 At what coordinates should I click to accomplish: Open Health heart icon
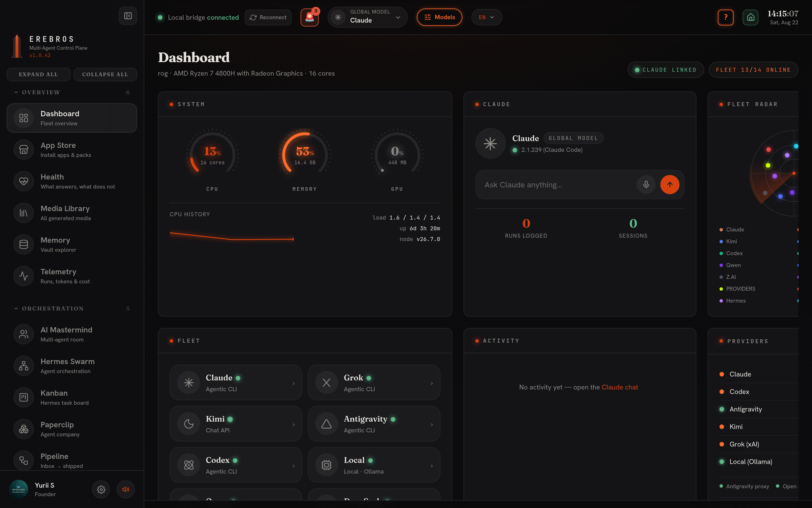pos(23,181)
